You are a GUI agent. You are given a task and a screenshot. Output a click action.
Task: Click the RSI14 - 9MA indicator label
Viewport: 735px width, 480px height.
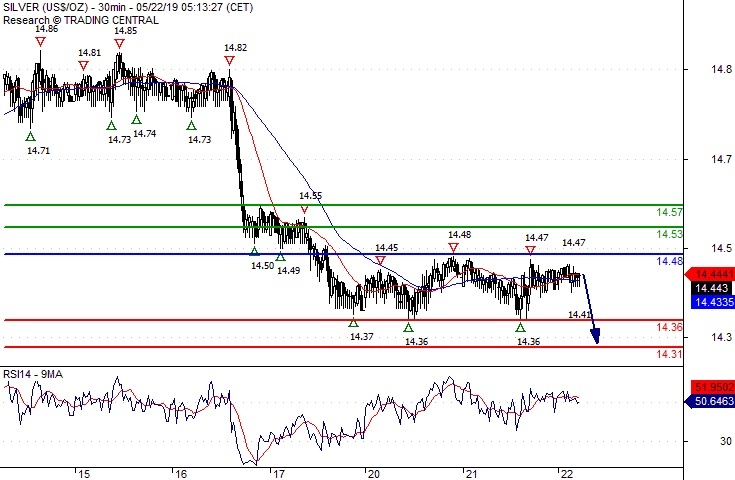pos(32,374)
